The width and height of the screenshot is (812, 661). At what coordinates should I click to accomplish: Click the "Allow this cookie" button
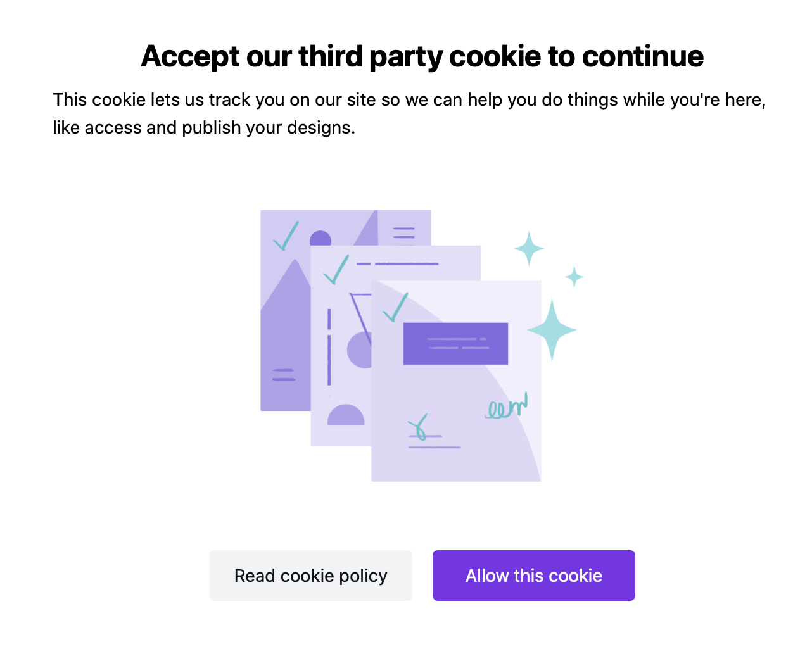[533, 576]
